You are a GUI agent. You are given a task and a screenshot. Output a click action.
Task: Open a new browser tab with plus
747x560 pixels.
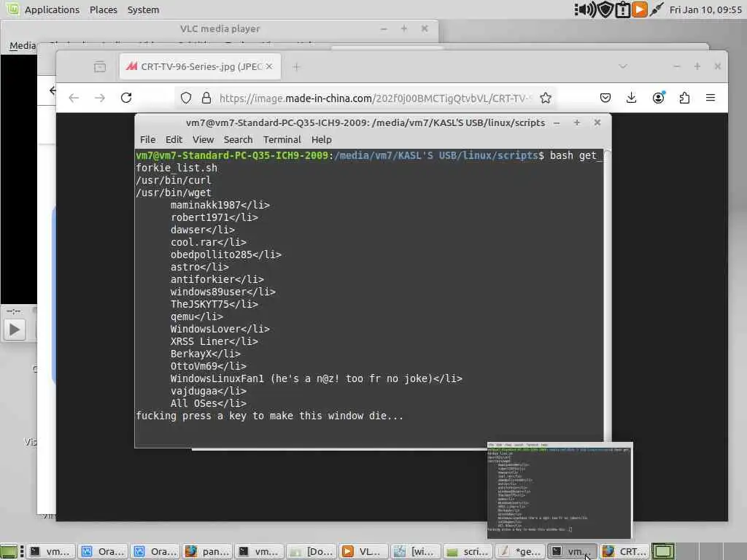(296, 67)
